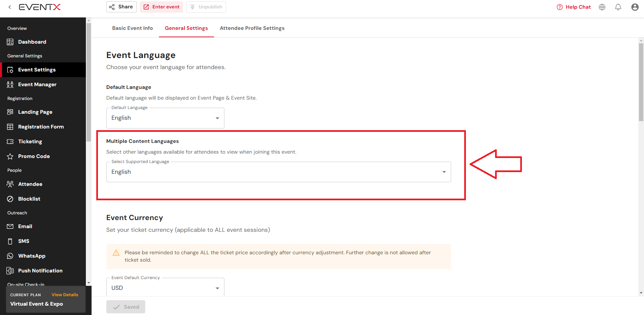
Task: Click the Blocklist prohibited icon
Action: coord(10,199)
